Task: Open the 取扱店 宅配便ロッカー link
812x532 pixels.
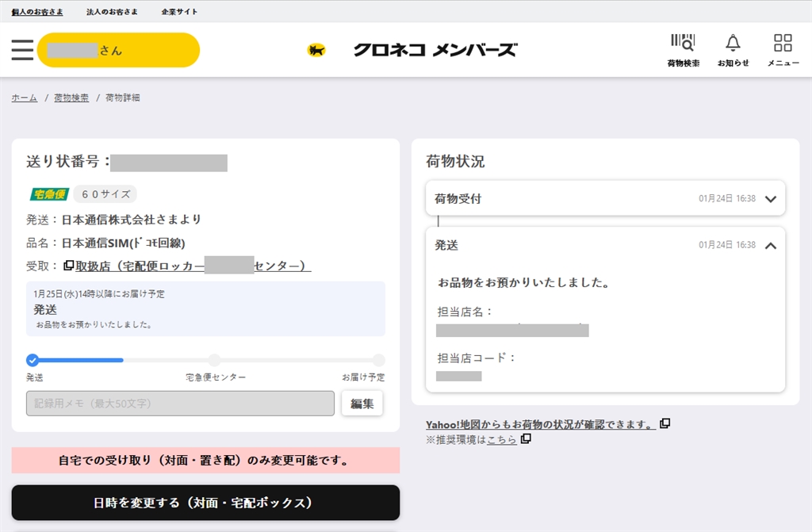Action: tap(193, 266)
